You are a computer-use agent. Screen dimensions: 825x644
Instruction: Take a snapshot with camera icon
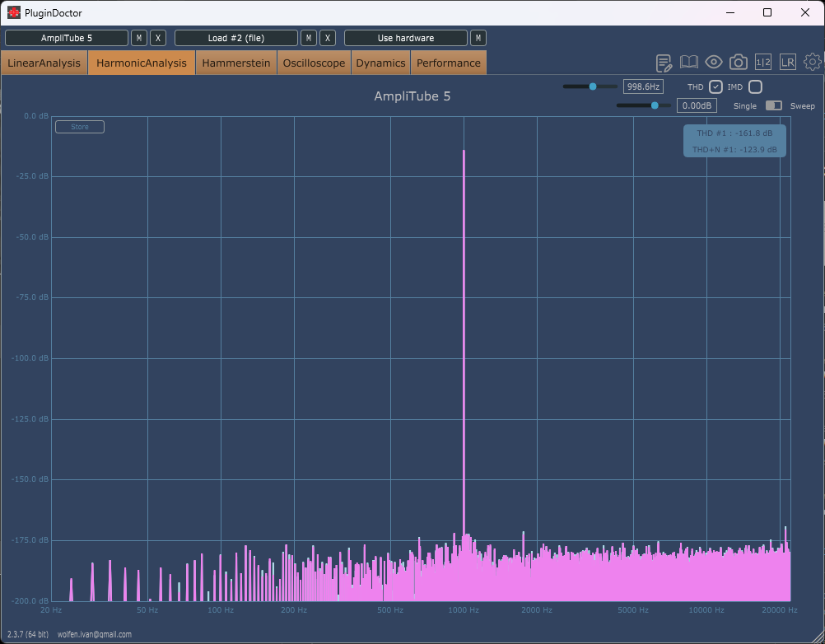(739, 63)
